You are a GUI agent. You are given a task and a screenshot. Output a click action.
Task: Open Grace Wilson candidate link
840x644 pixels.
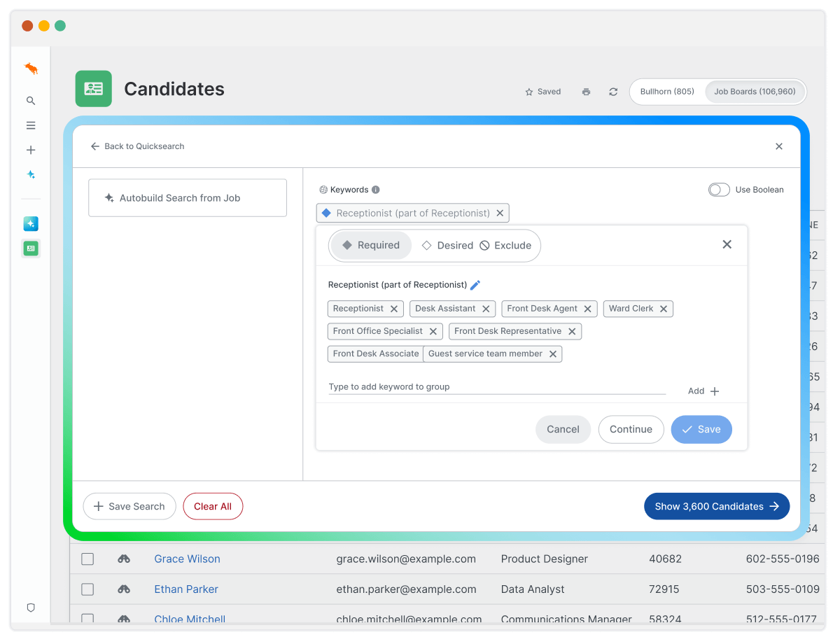pyautogui.click(x=187, y=559)
